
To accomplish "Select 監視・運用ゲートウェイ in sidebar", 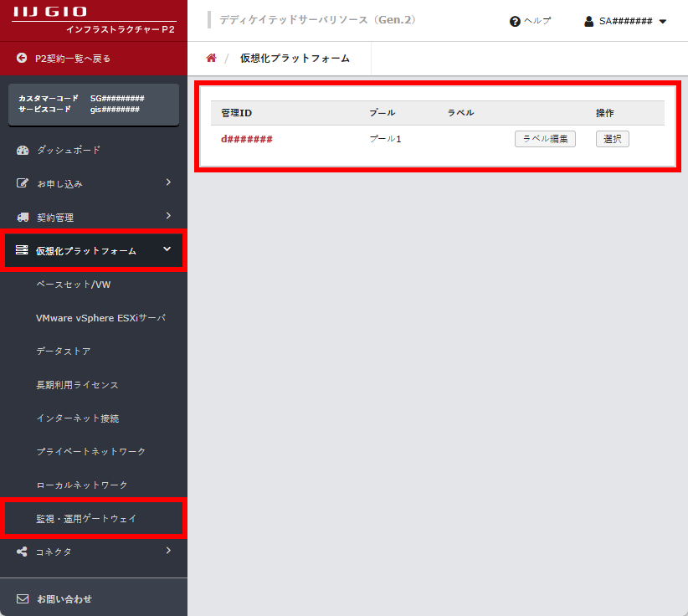I will point(86,519).
